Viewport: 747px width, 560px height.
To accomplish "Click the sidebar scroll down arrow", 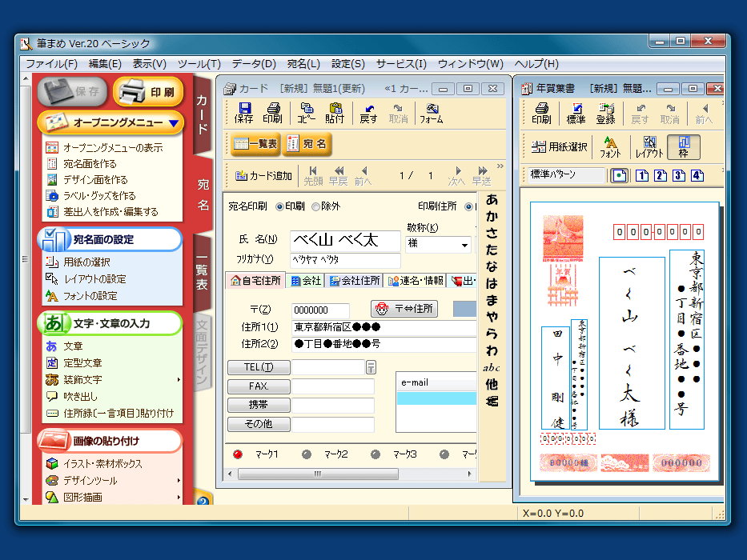I will (26, 499).
